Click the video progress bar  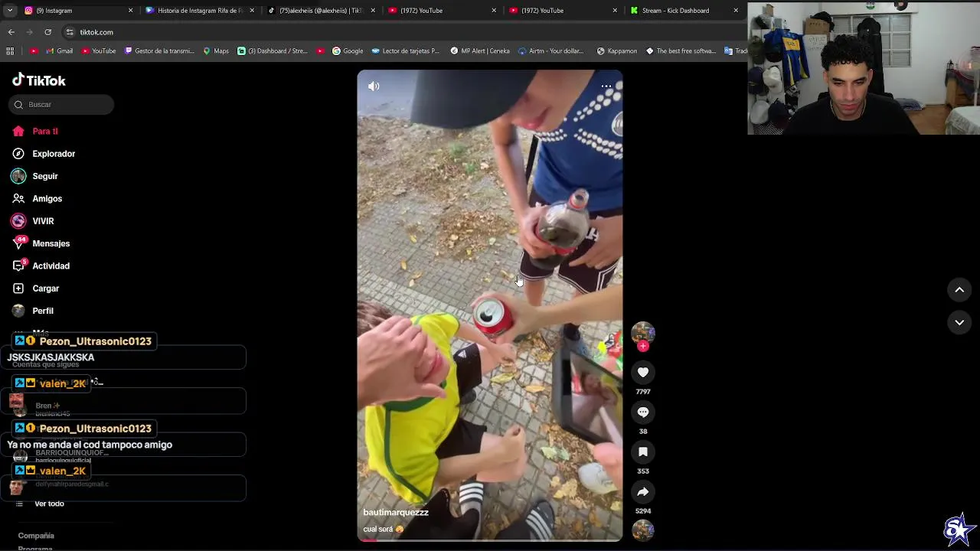click(x=490, y=540)
